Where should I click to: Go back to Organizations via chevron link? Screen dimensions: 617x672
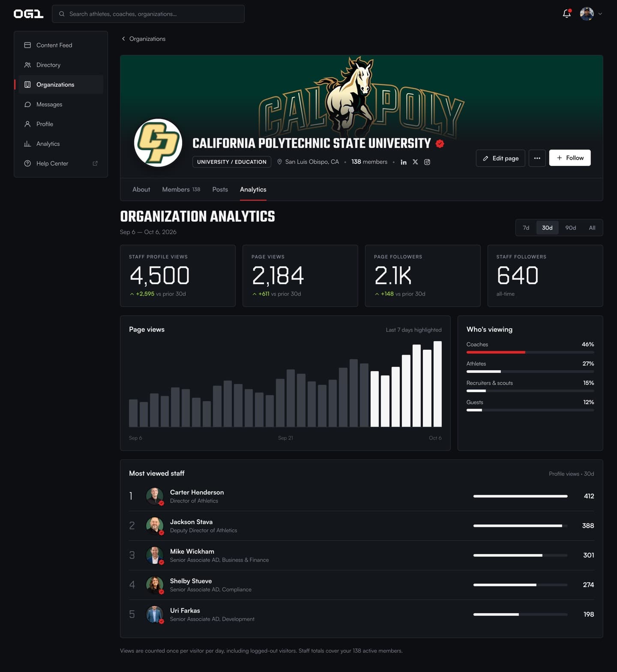pos(144,39)
